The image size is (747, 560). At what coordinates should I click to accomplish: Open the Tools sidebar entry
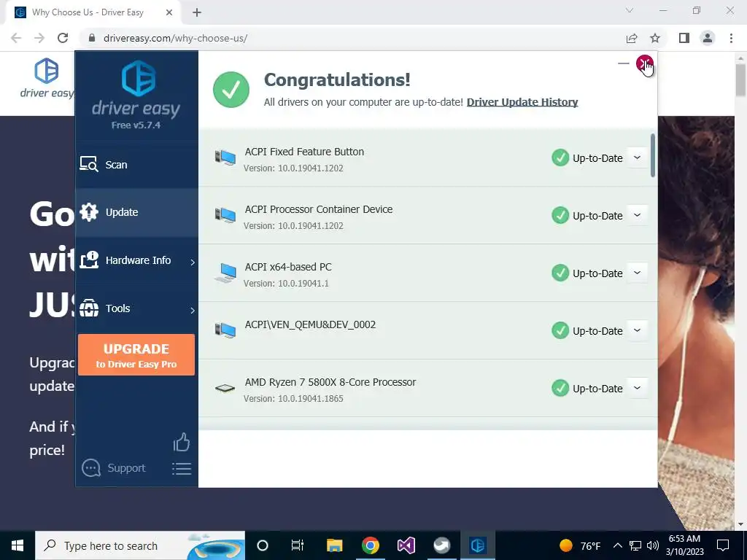(x=136, y=308)
